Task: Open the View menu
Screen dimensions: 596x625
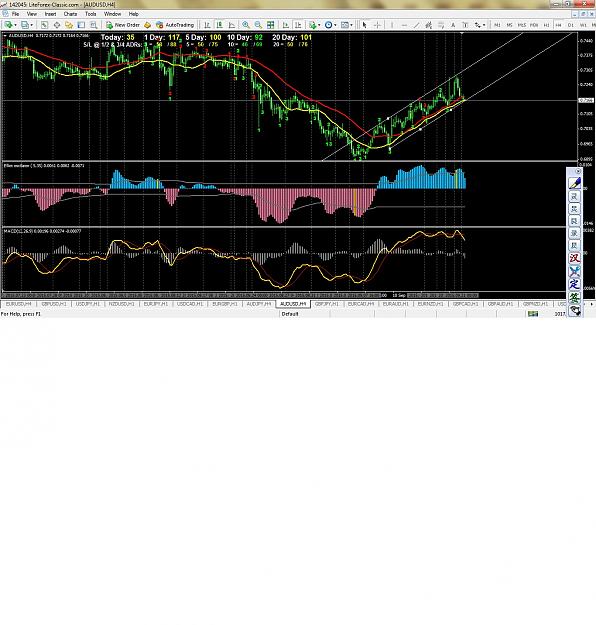Action: [x=31, y=14]
